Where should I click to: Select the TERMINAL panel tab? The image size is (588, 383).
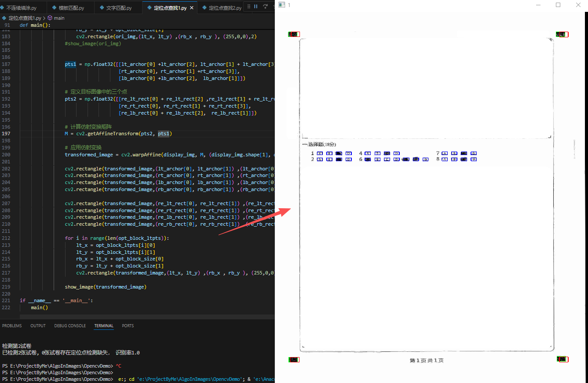[104, 326]
